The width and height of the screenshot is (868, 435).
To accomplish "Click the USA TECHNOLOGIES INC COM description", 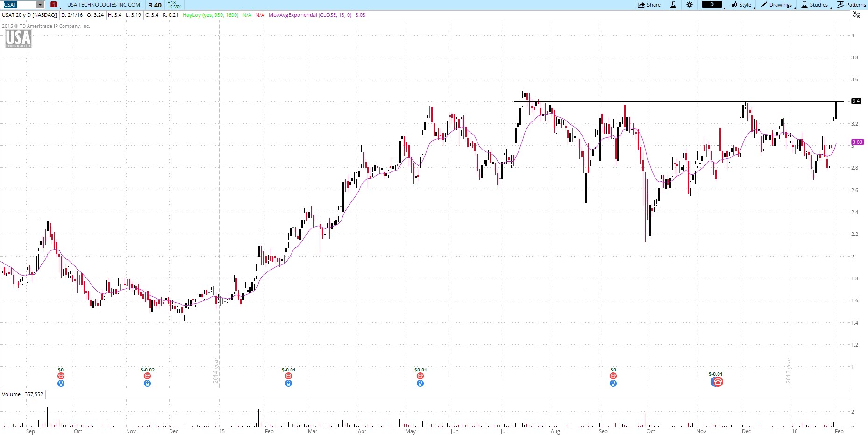I will point(104,5).
